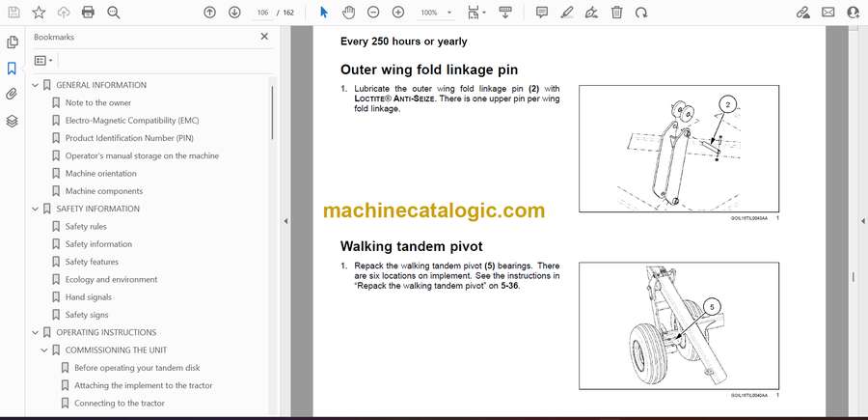Viewport: 868px width, 420px height.
Task: Open the COMMISSIONING THE UNIT bookmark
Action: point(117,350)
